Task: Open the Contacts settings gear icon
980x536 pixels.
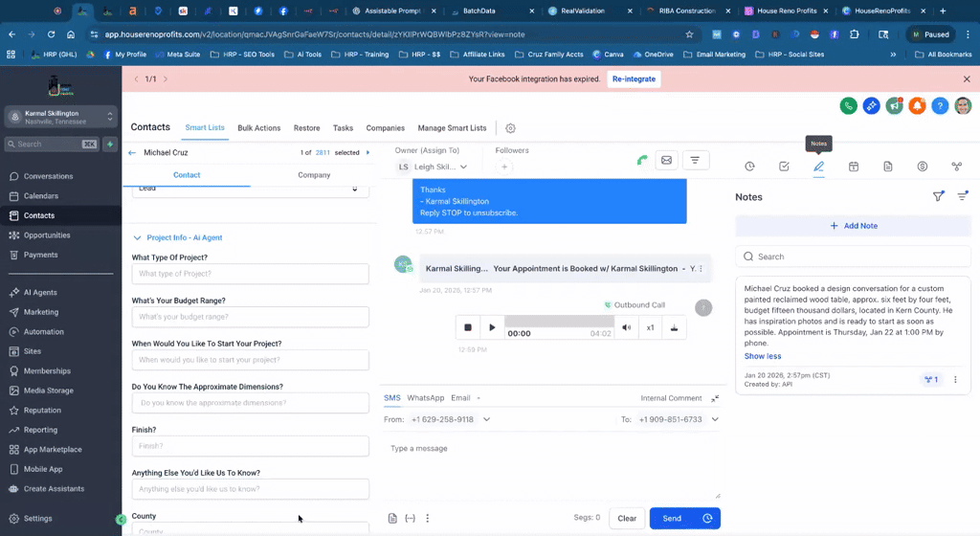Action: point(510,128)
